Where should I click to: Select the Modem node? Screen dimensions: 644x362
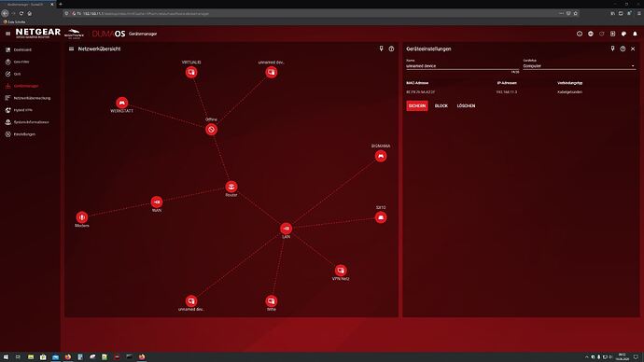pyautogui.click(x=82, y=217)
